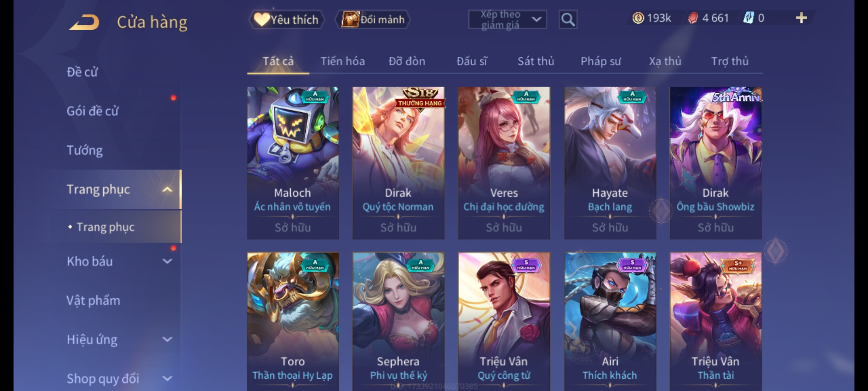
Task: Open the search magnifier icon
Action: point(568,20)
